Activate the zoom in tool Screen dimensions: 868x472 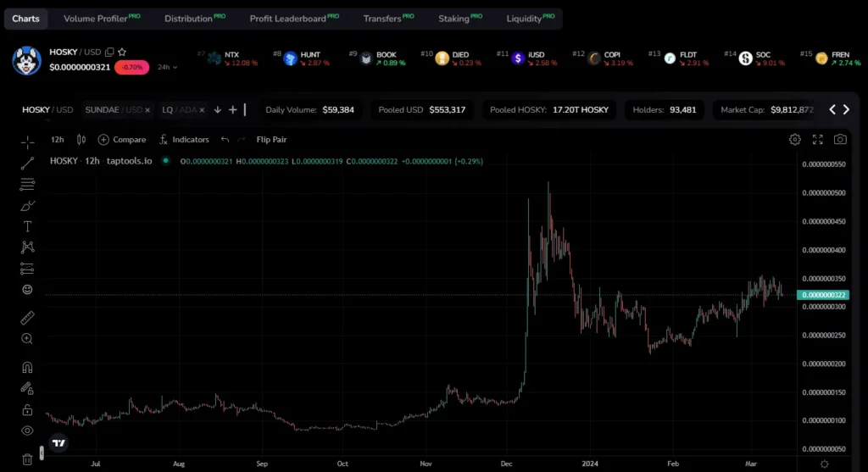click(x=27, y=339)
